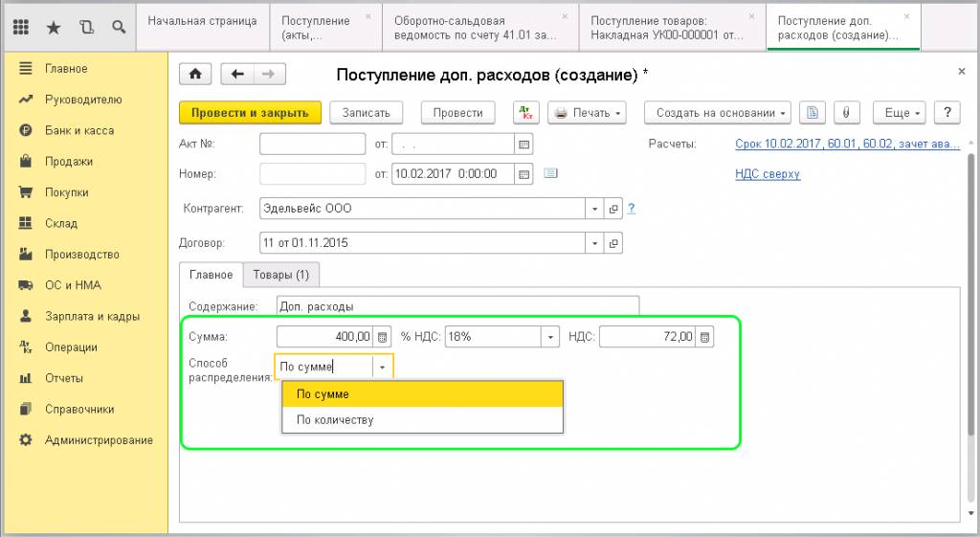Click into the Содержание field

coord(457,306)
